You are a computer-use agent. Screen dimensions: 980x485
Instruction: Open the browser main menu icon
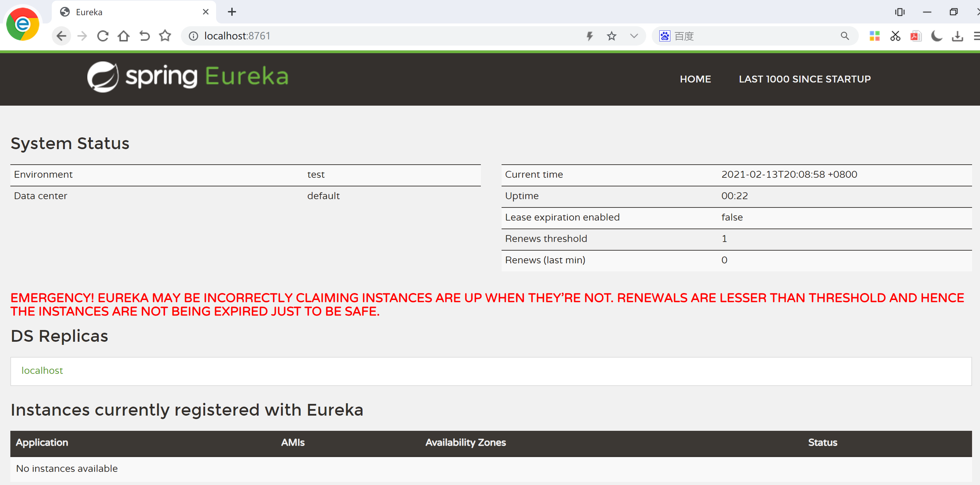[x=976, y=36]
